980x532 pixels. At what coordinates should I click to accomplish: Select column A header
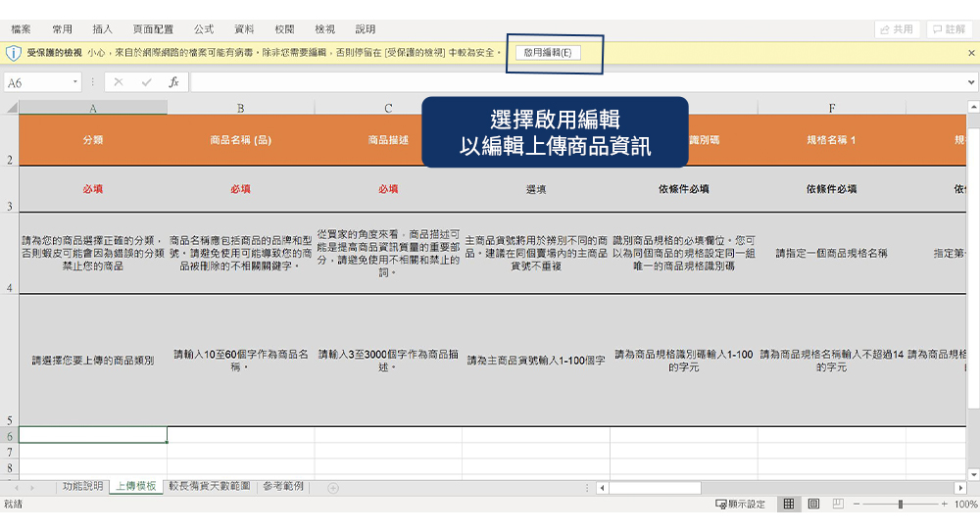coord(92,108)
